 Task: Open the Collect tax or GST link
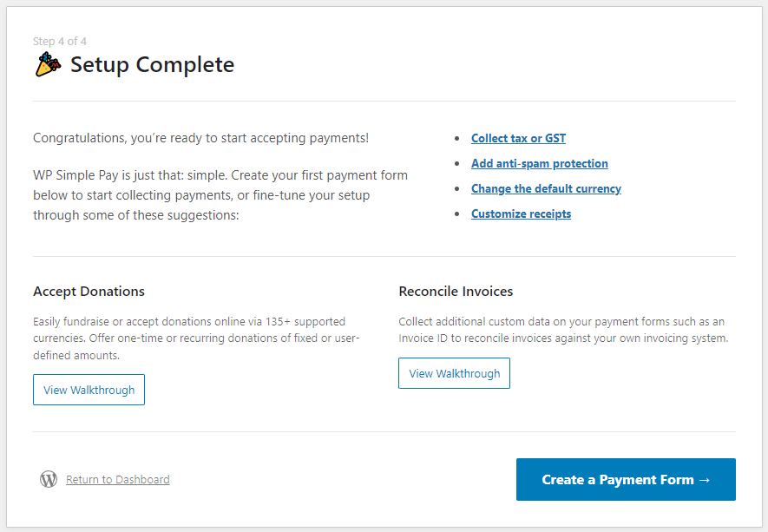[518, 138]
